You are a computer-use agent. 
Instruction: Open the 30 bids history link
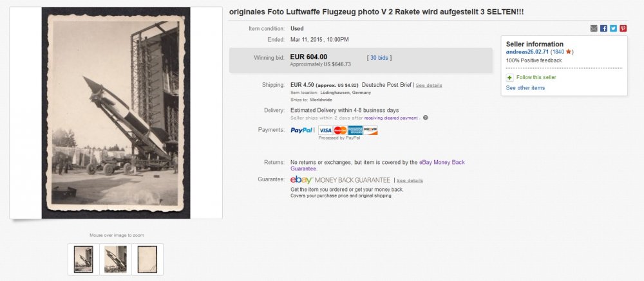379,58
